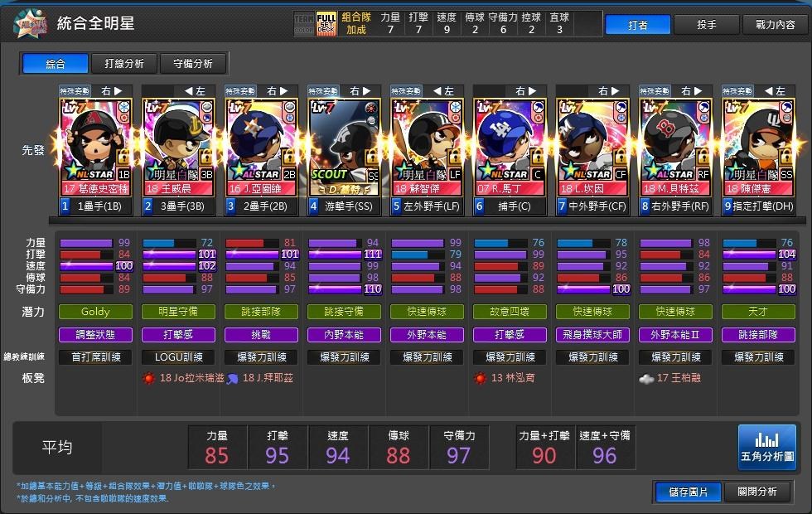Toggle the 右▶ handedness arrow on the 1壘手 card

point(114,89)
